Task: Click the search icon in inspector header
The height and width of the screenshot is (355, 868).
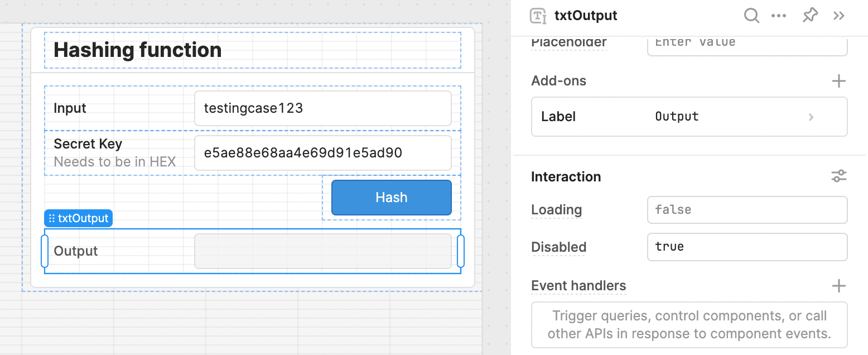Action: click(x=752, y=16)
